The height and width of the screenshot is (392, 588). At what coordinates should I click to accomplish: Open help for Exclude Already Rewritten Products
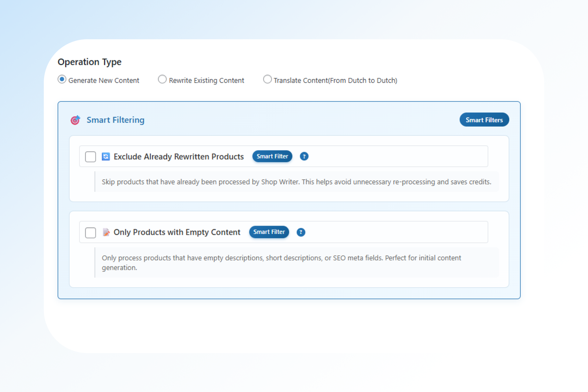coord(304,157)
